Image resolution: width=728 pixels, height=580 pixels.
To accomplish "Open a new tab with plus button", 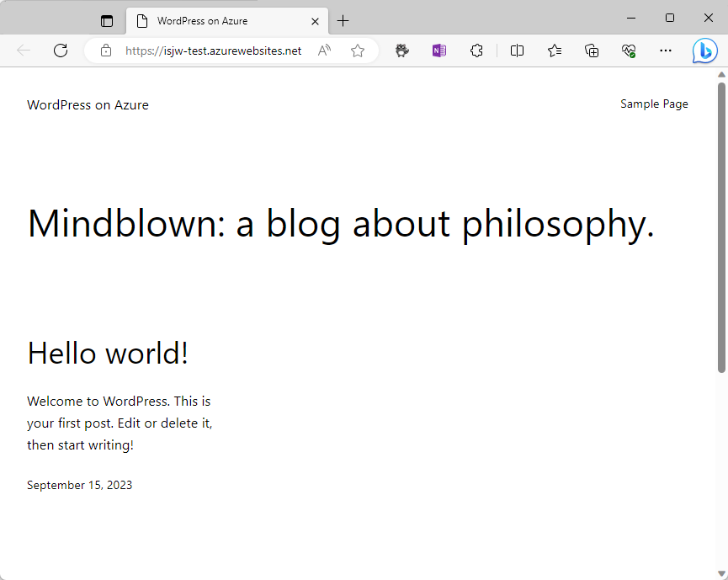I will 343,21.
